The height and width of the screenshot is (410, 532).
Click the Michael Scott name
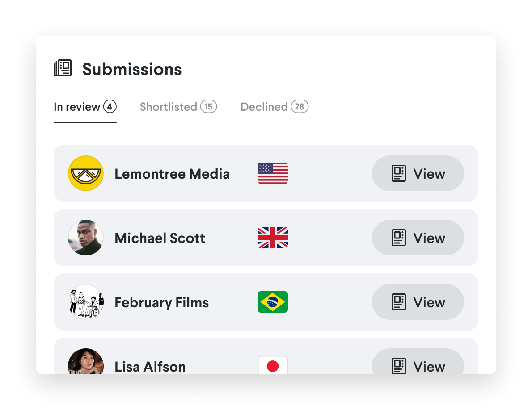(160, 238)
